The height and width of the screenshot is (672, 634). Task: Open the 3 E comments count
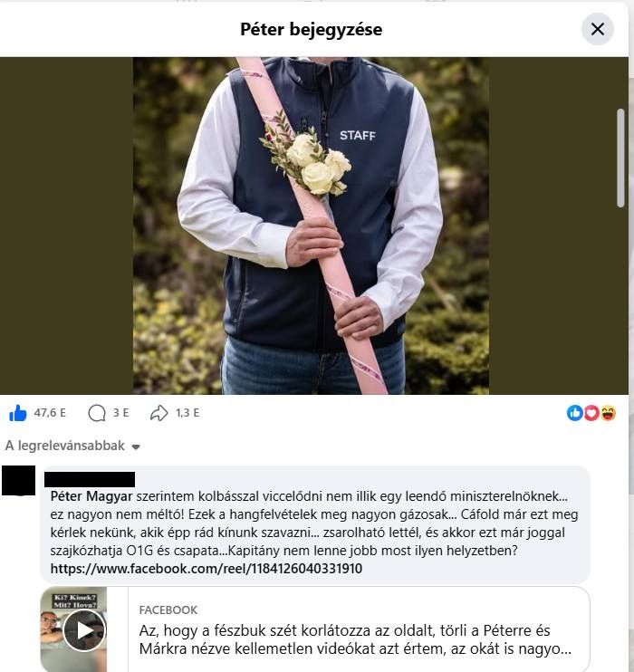[x=120, y=413]
